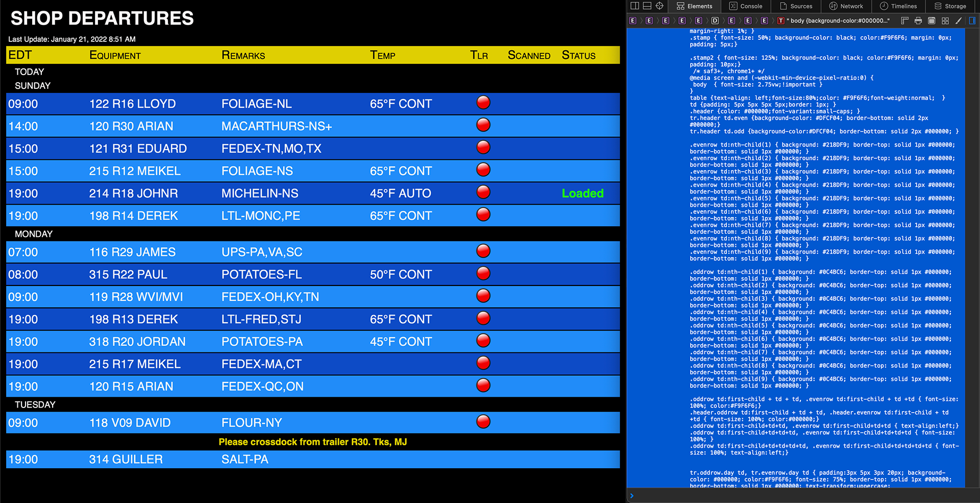Image resolution: width=980 pixels, height=503 pixels.
Task: Click the MACARTHURS-NS+ remark
Action: click(x=277, y=126)
